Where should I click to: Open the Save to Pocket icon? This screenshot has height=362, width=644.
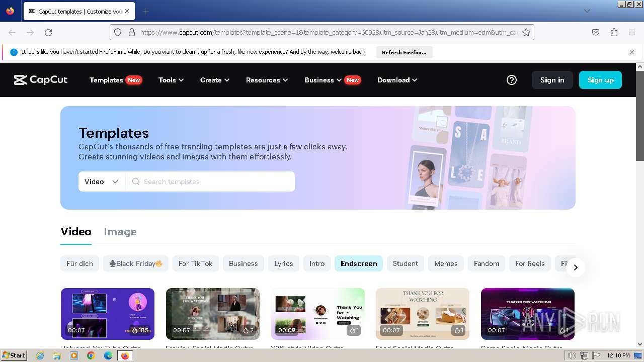pyautogui.click(x=596, y=32)
